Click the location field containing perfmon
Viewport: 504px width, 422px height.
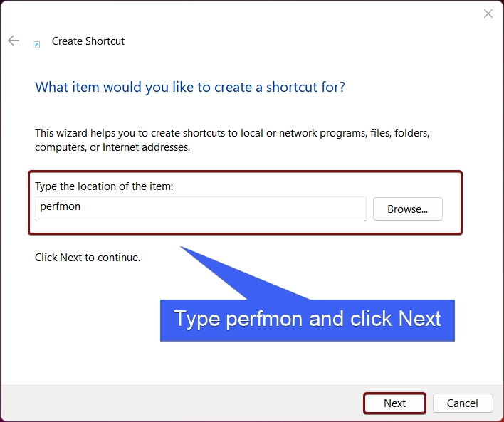201,209
